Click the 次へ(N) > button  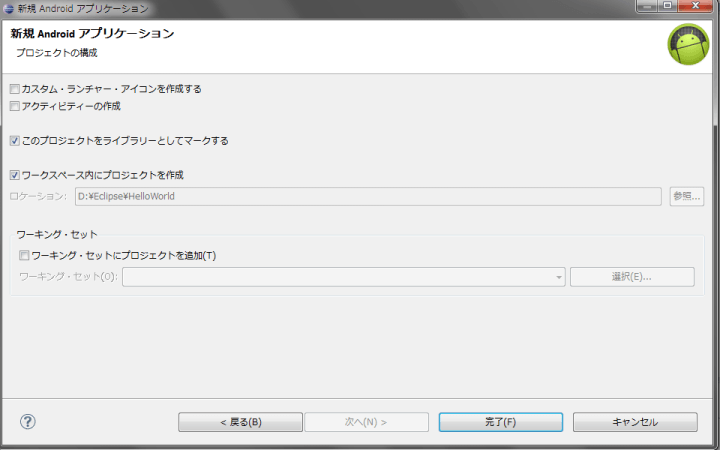(366, 422)
